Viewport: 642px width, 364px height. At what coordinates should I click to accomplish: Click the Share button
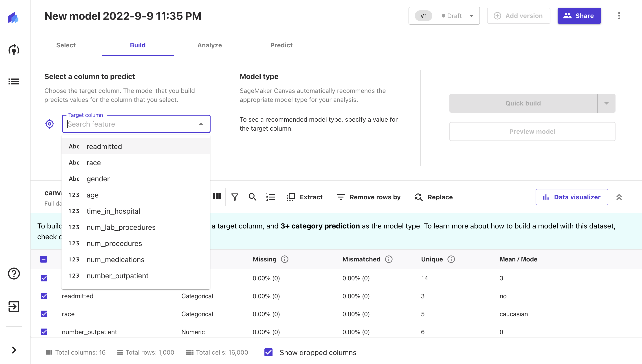pos(579,16)
